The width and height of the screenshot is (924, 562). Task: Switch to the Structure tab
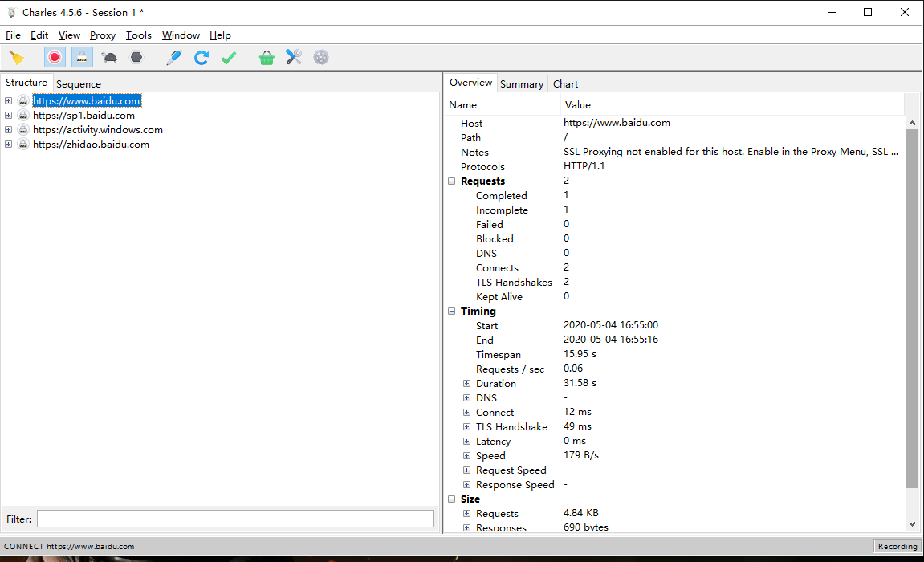pos(26,83)
